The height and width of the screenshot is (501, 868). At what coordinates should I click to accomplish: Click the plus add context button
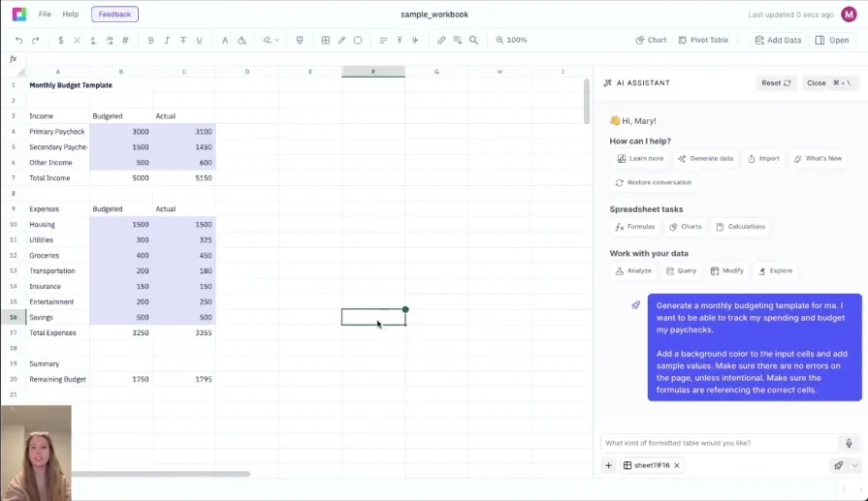608,465
